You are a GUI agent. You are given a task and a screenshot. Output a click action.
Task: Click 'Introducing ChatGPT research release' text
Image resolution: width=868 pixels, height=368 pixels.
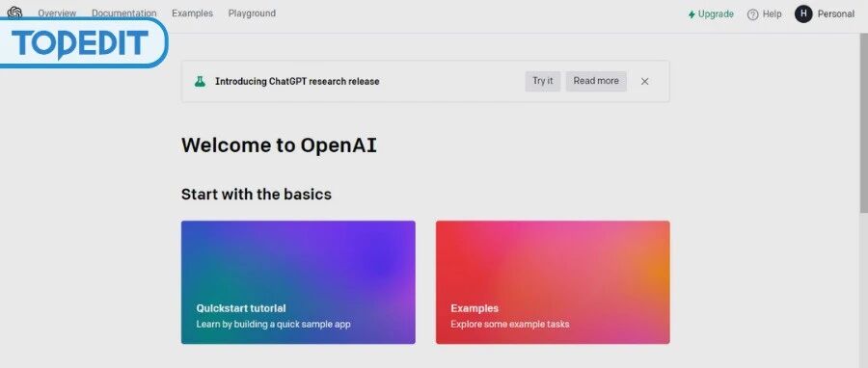click(297, 81)
